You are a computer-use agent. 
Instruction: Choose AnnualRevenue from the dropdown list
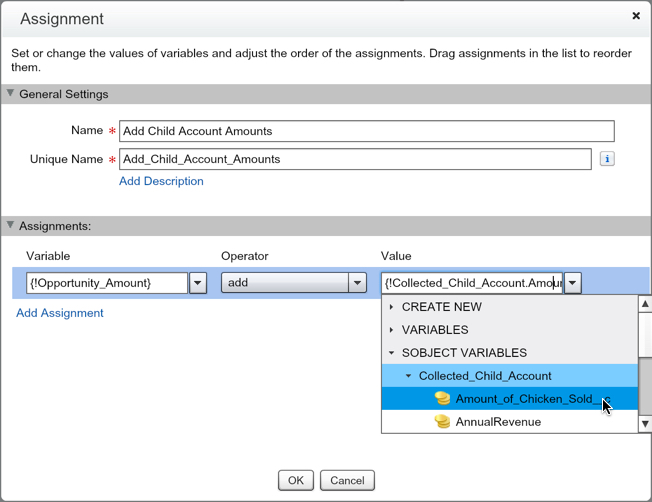pyautogui.click(x=498, y=422)
